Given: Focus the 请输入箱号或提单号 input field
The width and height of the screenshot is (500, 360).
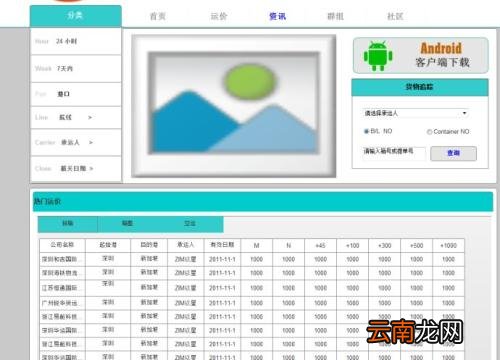Looking at the screenshot, I should click(x=394, y=153).
